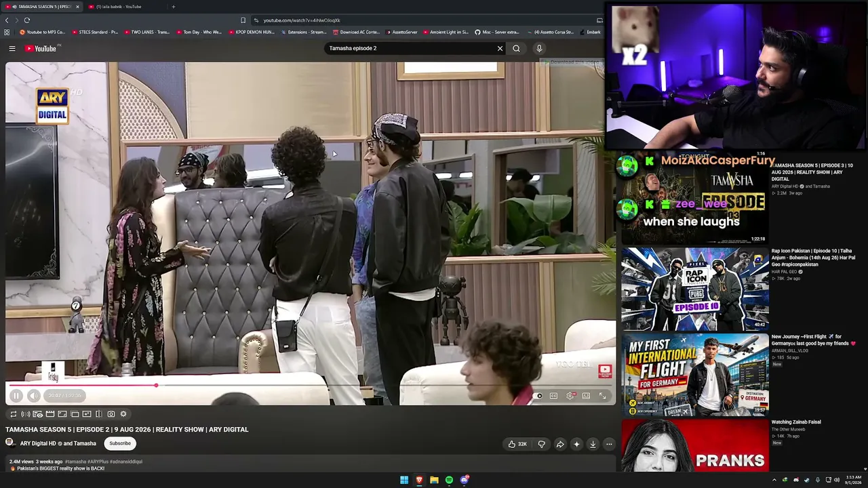
Task: Toggle the loop button below the player
Action: pyautogui.click(x=13, y=414)
